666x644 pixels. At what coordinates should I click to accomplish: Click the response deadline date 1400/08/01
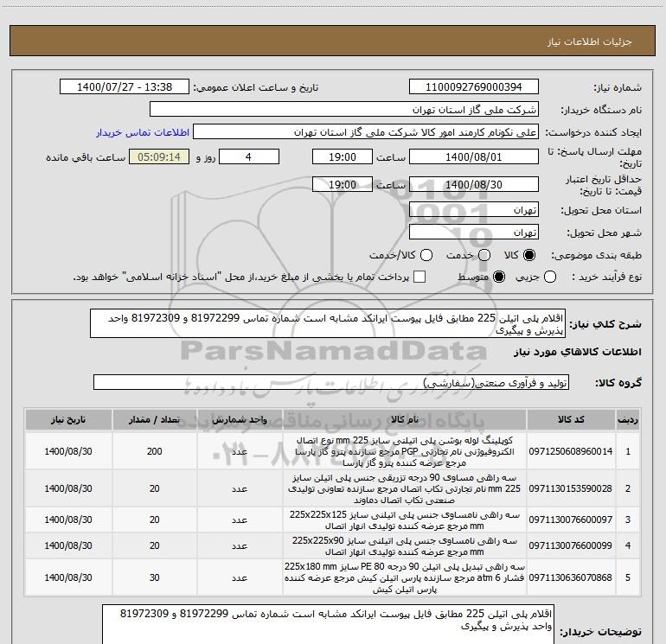474,157
